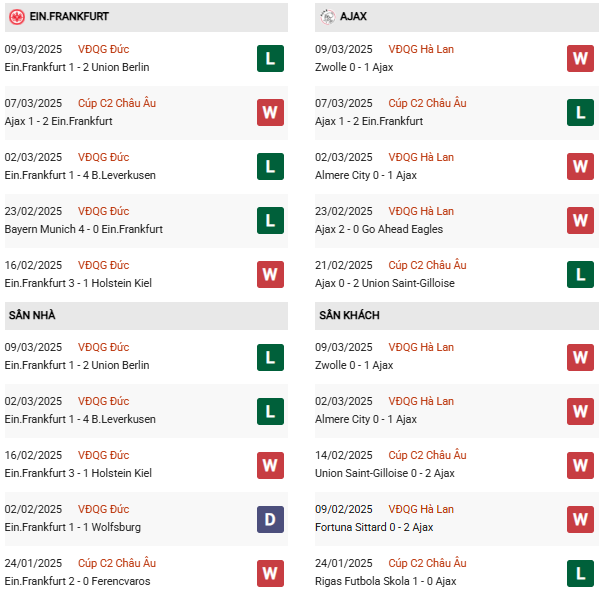The image size is (600, 592).
Task: Click the Ajax club logo
Action: (328, 17)
